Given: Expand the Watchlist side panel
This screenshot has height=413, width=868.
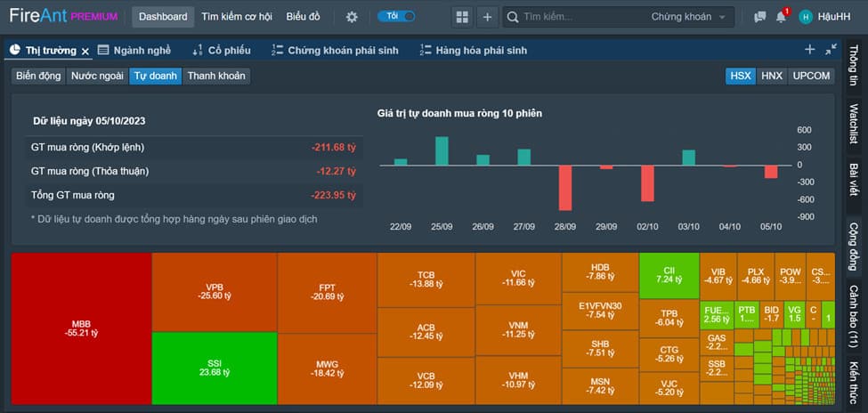Looking at the screenshot, I should point(854,123).
